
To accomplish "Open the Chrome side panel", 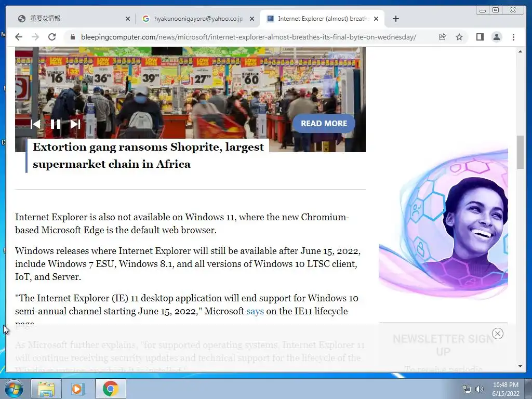I will [480, 37].
